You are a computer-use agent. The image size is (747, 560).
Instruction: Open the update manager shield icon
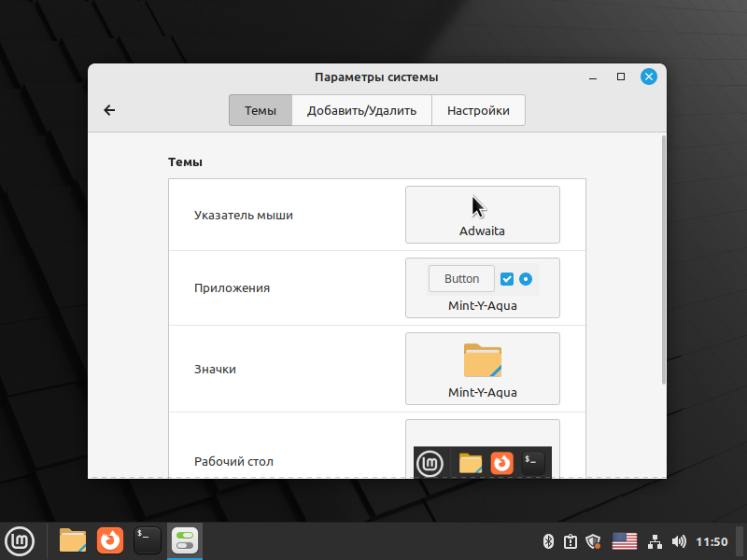click(x=593, y=541)
